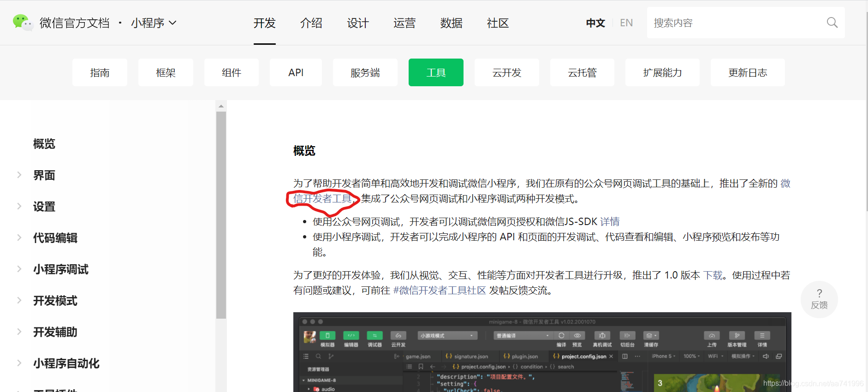The image size is (868, 392).
Task: Follow the #微信开发者工具社区 link
Action: (x=440, y=291)
